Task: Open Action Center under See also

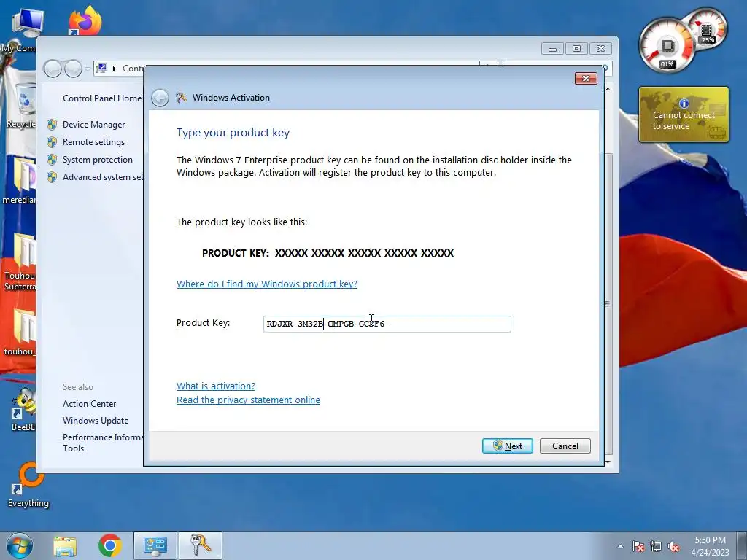Action: (90, 403)
